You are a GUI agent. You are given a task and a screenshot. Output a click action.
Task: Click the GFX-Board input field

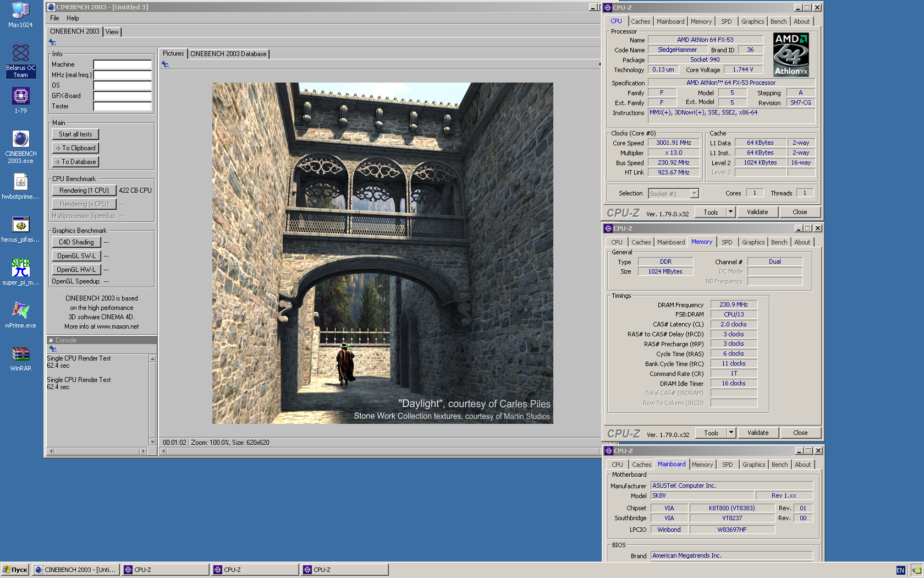point(122,96)
